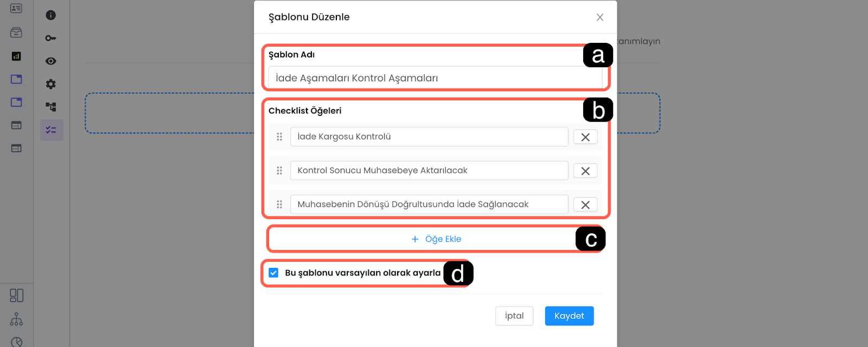Click the info icon in the sidebar
The width and height of the screenshot is (868, 347).
[51, 15]
